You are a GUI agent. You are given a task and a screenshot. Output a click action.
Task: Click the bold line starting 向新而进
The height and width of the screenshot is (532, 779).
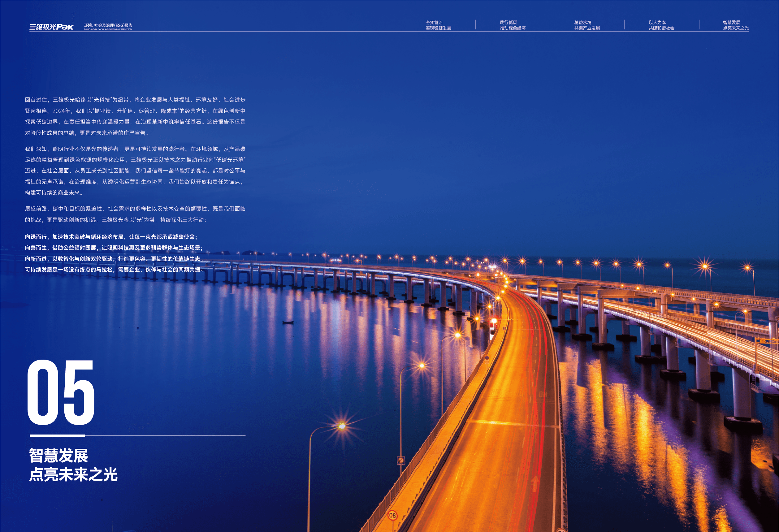click(114, 259)
